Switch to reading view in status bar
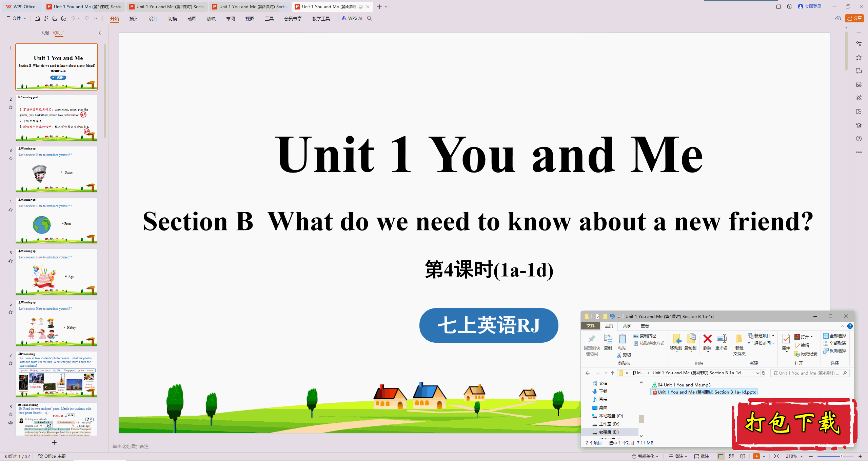Image resolution: width=868 pixels, height=461 pixels. 743,456
